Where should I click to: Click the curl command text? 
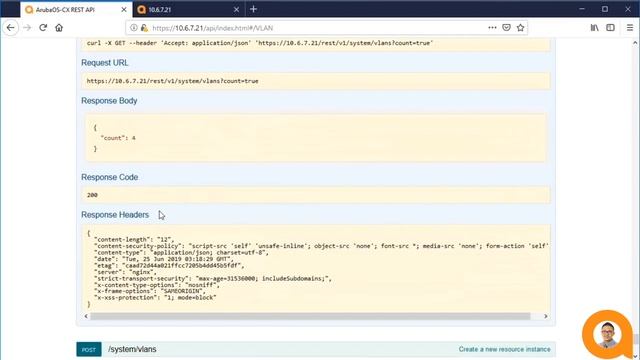click(x=260, y=43)
